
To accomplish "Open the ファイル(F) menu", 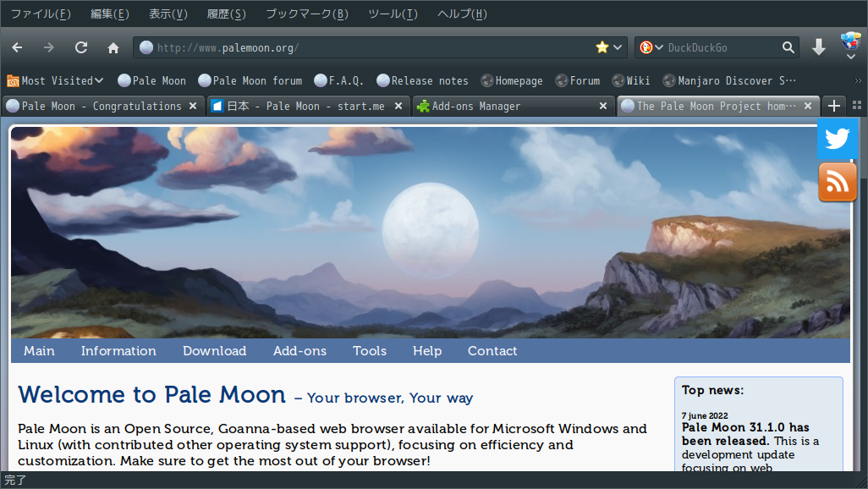I will click(x=41, y=14).
